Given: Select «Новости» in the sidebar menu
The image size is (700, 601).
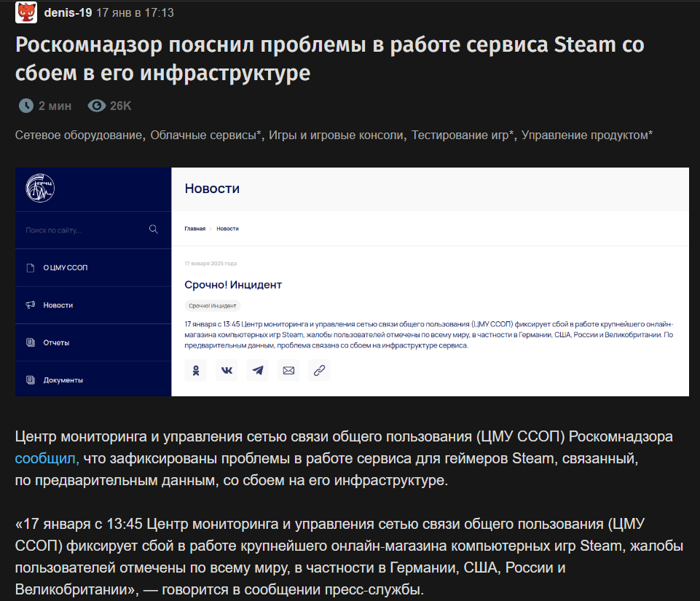Looking at the screenshot, I should [x=93, y=305].
